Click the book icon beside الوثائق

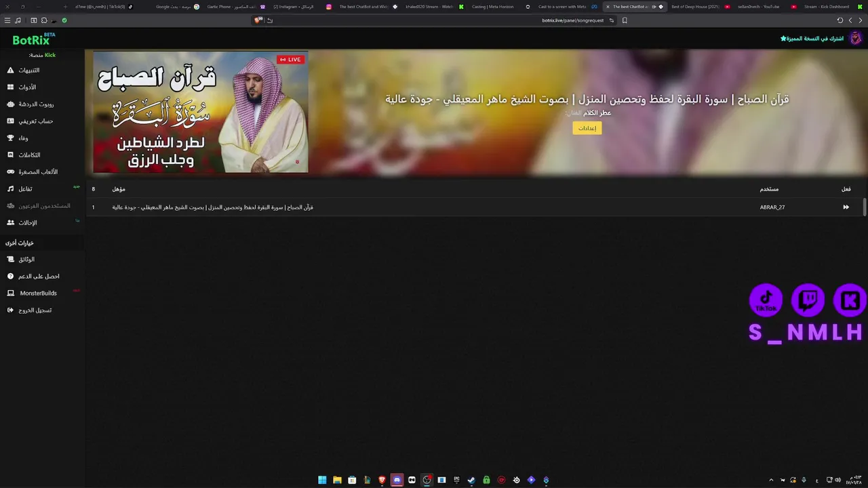(x=10, y=260)
